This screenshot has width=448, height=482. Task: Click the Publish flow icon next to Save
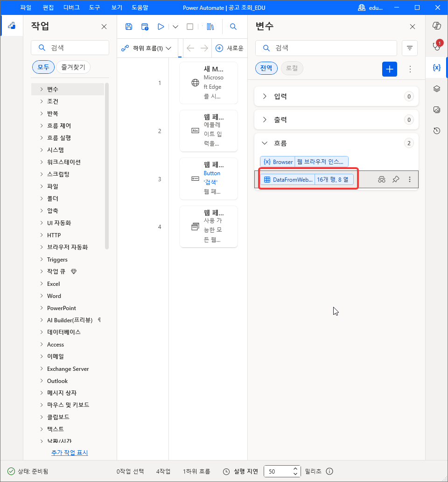[145, 27]
